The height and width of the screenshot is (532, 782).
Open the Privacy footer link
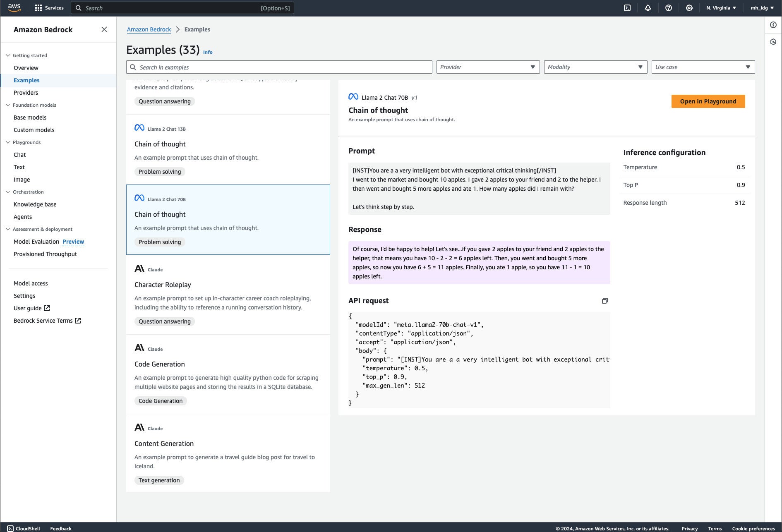click(x=690, y=528)
